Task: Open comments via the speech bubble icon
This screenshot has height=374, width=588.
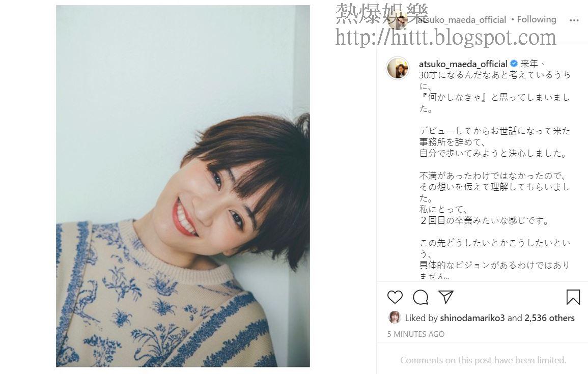Action: [421, 297]
